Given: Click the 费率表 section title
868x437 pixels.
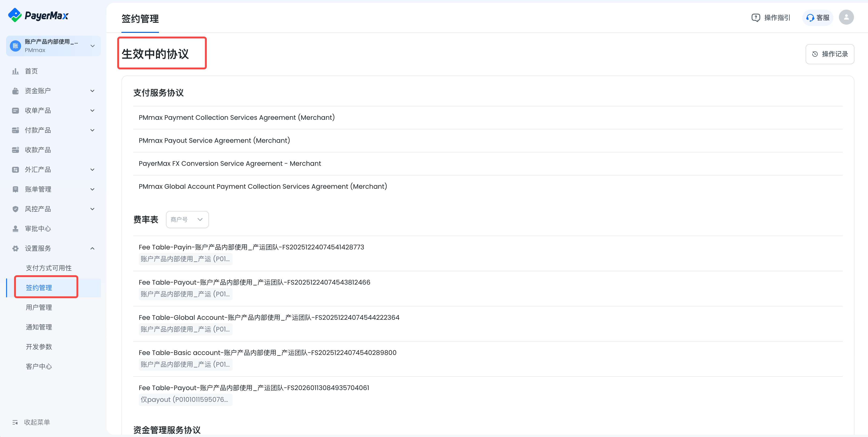Looking at the screenshot, I should point(146,220).
